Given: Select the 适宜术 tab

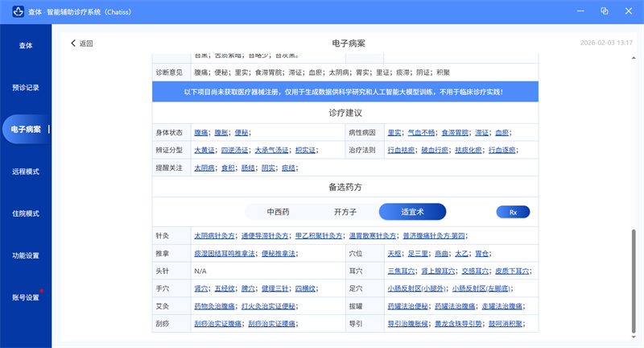Looking at the screenshot, I should (412, 212).
